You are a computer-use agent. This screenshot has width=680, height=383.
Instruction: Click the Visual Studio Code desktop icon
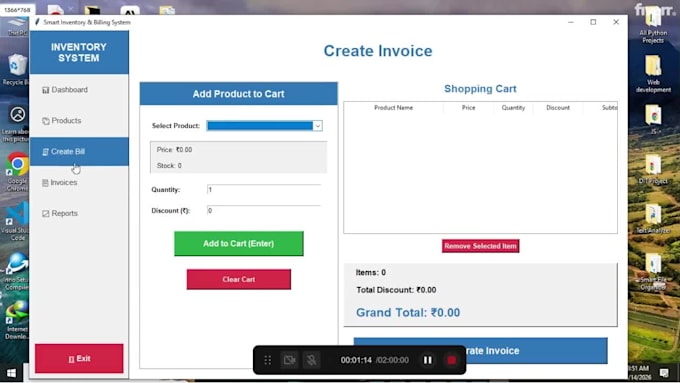point(17,221)
